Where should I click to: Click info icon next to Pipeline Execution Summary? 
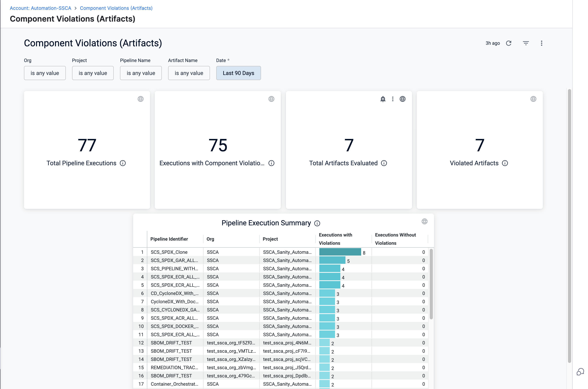pyautogui.click(x=317, y=223)
